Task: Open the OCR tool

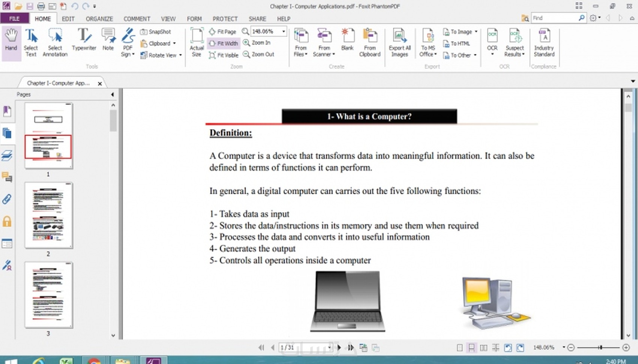Action: 492,42
